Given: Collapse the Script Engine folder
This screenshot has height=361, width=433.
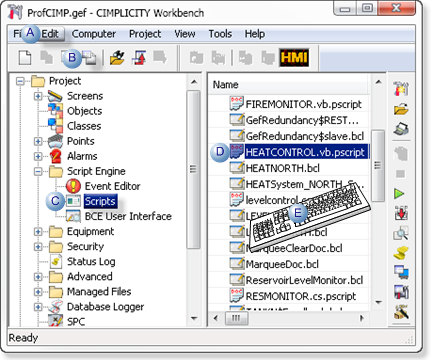Looking at the screenshot, I should coord(38,171).
